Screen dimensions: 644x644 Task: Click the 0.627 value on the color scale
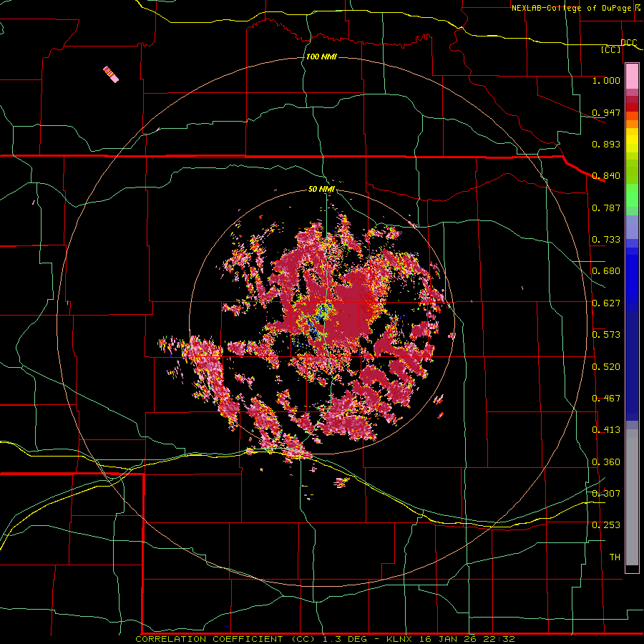tap(606, 303)
